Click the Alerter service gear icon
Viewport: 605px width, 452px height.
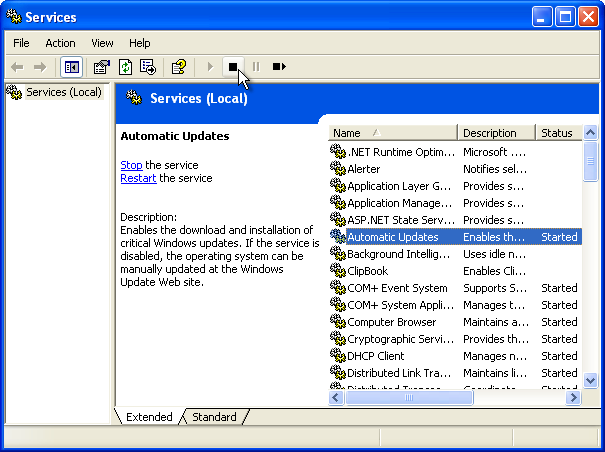338,168
